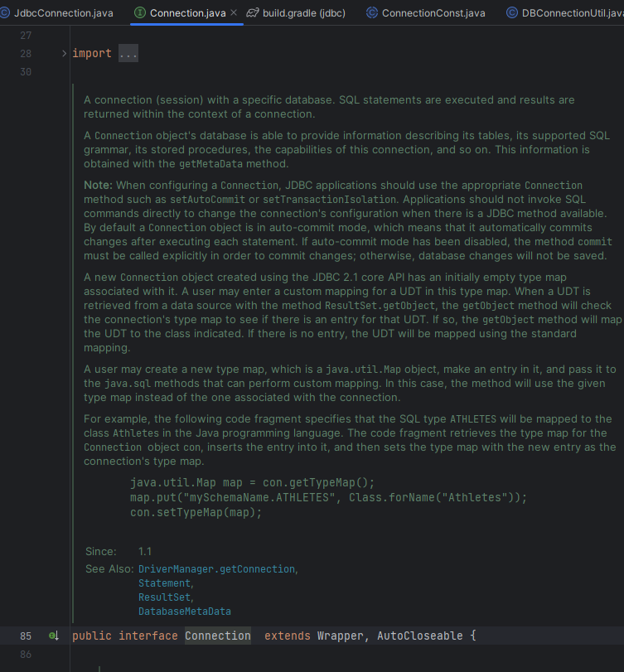The image size is (624, 672).
Task: Click the java.util.Map map code sample line
Action: click(x=253, y=482)
